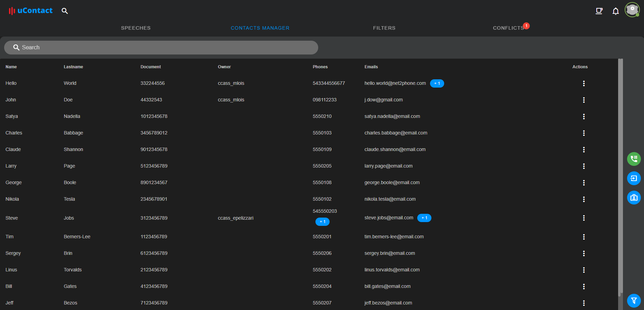Viewport: 644px width, 310px height.
Task: Open the break coffee cup icon
Action: 599,11
